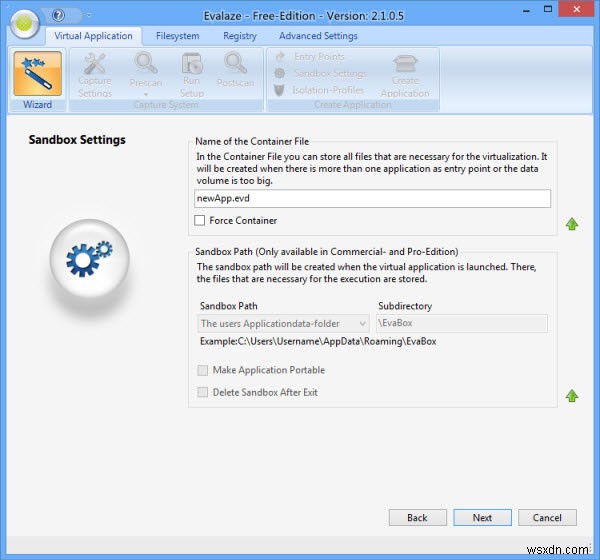Image resolution: width=600 pixels, height=560 pixels.
Task: Close the Evalaze window
Action: tap(577, 9)
